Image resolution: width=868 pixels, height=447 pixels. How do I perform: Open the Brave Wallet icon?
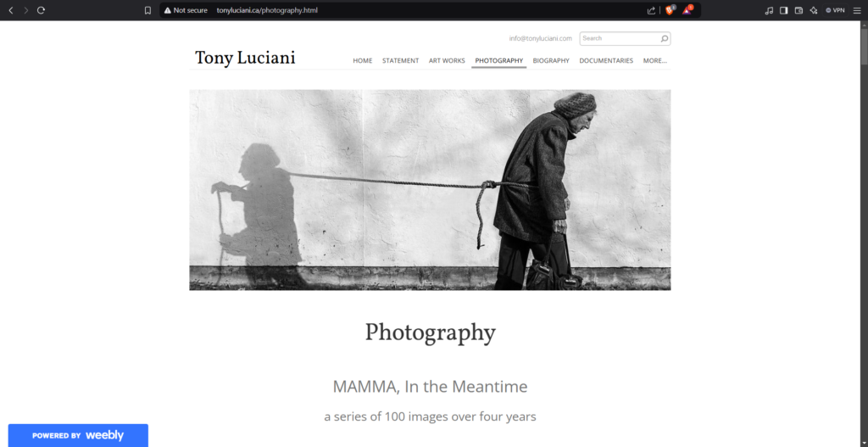pyautogui.click(x=798, y=10)
